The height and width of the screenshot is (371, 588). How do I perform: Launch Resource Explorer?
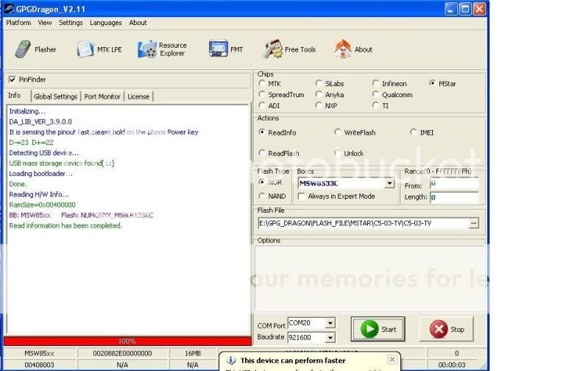pos(162,49)
